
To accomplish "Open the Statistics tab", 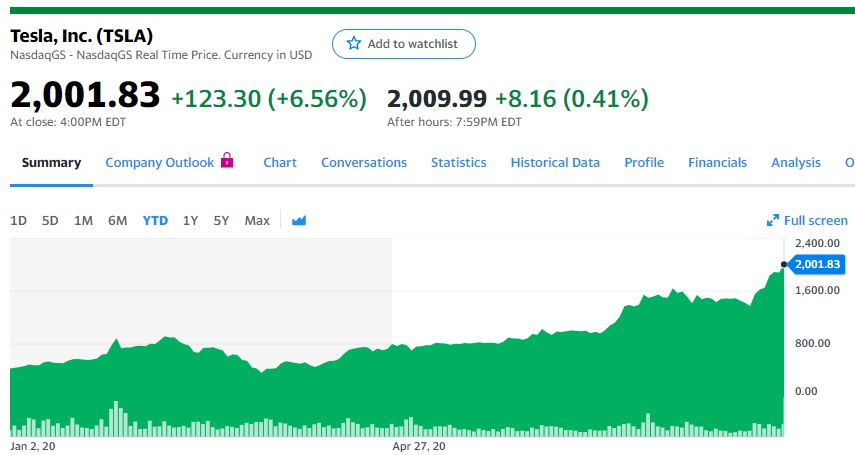I will [x=459, y=163].
